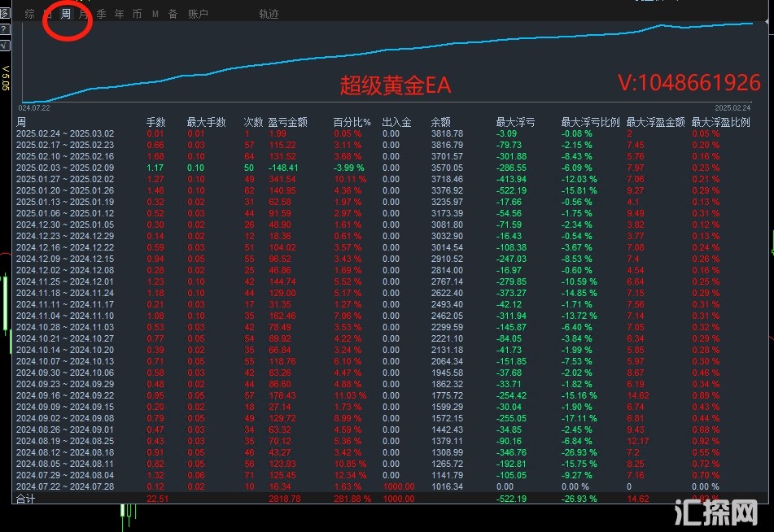Open the 账户 account tab
Image resolution: width=774 pixels, height=532 pixels.
click(x=198, y=14)
